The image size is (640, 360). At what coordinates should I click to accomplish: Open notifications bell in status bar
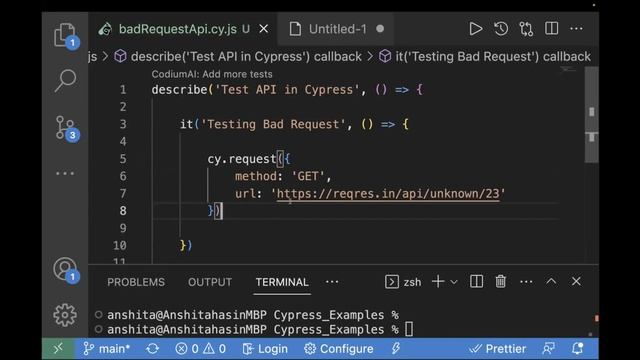coord(578,349)
